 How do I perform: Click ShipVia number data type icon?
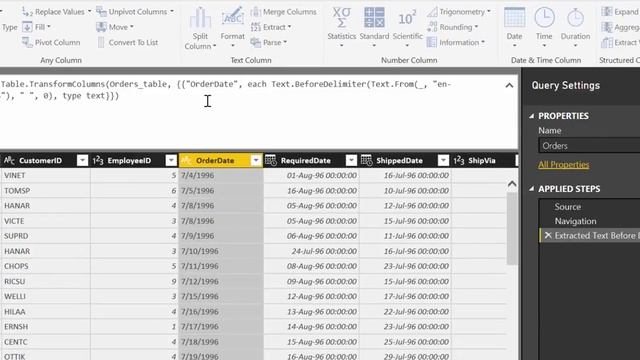pyautogui.click(x=459, y=160)
